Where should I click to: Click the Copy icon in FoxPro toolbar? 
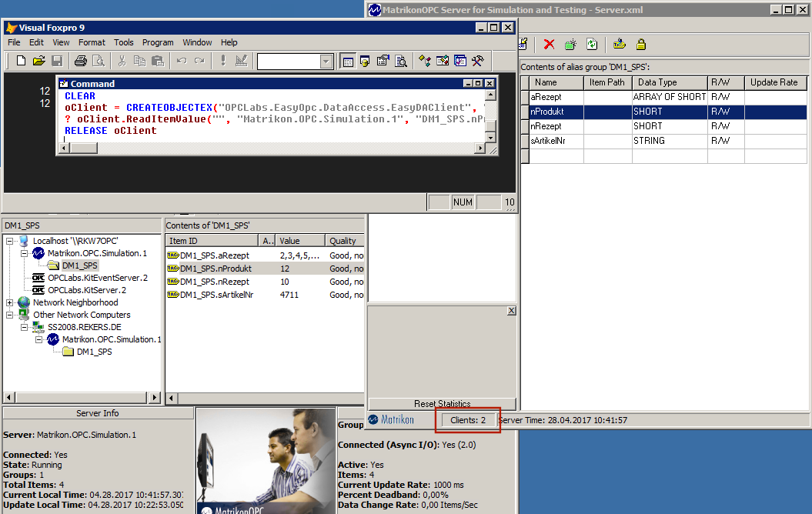tap(139, 61)
